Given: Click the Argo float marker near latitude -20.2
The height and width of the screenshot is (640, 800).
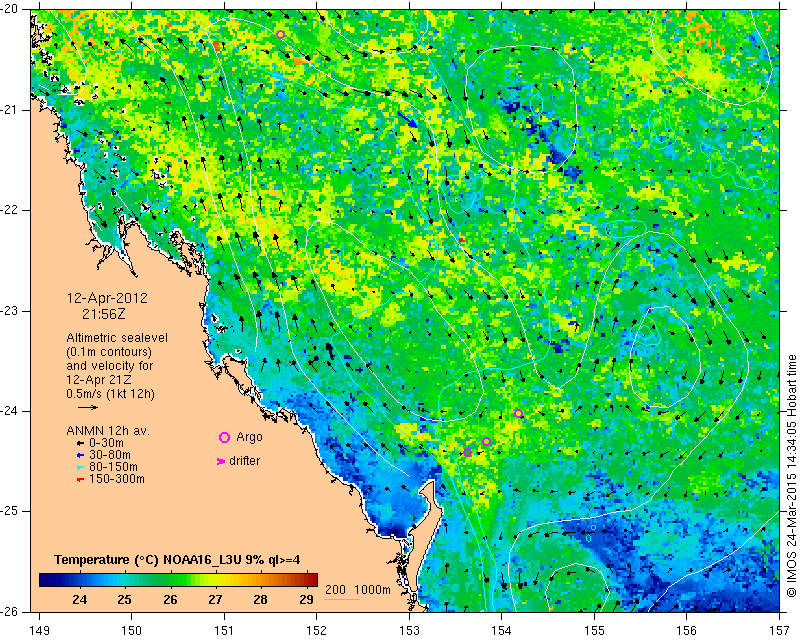Looking at the screenshot, I should click(280, 35).
